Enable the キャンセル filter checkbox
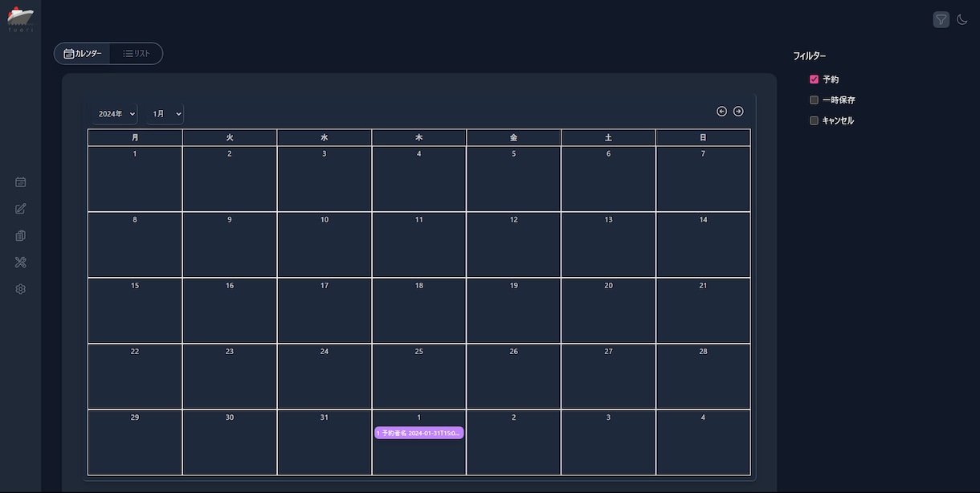Screen dimensions: 980x493 [814, 120]
